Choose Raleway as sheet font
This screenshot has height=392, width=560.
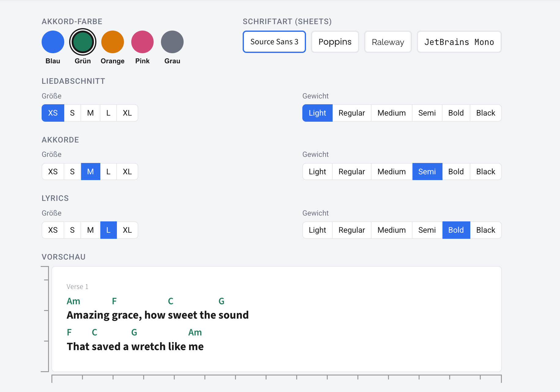click(x=388, y=42)
